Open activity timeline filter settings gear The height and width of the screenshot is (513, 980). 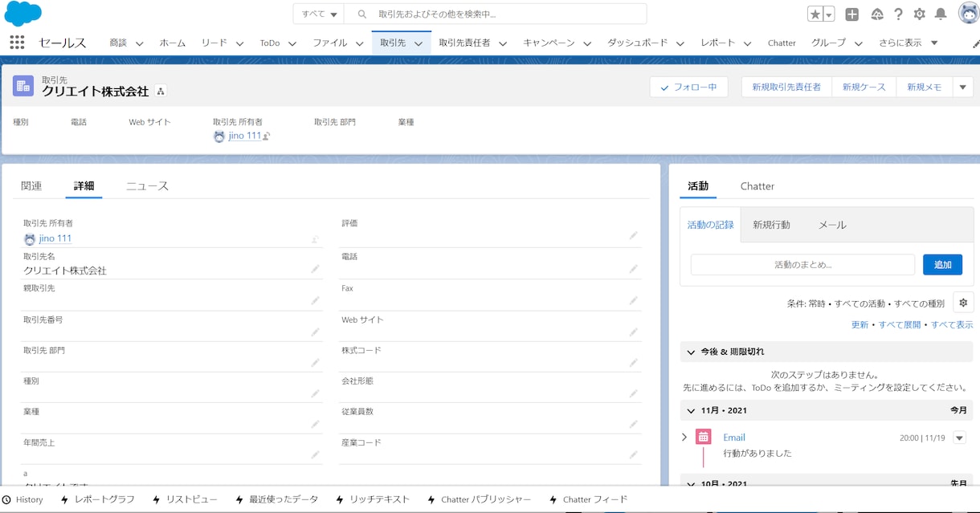click(963, 303)
